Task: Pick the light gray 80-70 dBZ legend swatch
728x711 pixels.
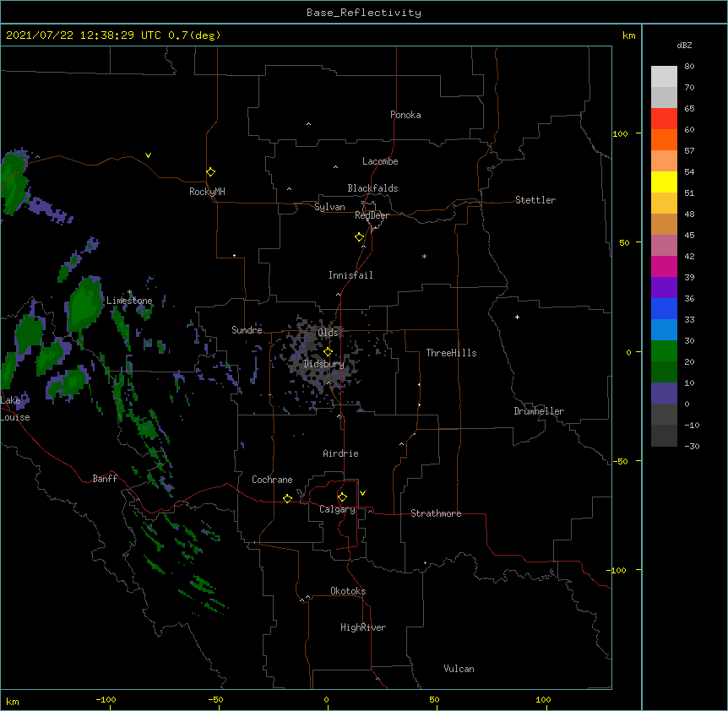Action: [664, 77]
